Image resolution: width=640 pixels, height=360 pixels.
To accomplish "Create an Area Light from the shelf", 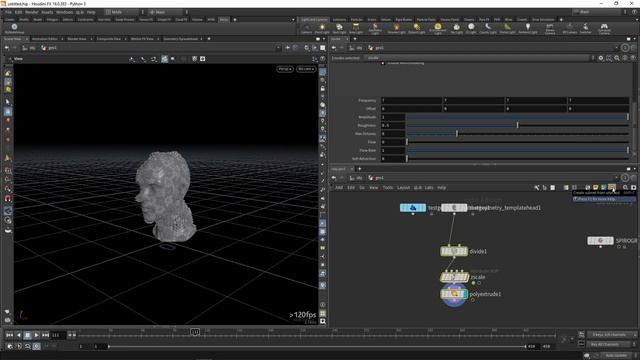I will coord(356,29).
